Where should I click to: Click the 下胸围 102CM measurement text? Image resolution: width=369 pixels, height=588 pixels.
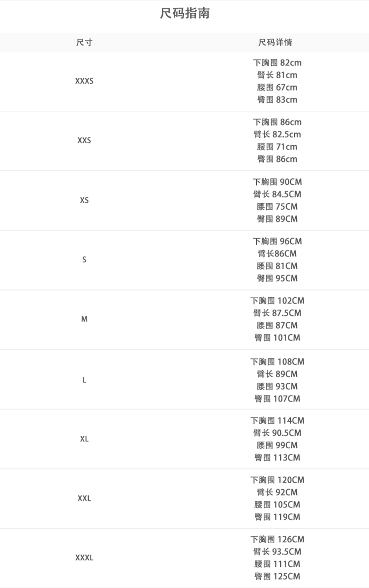tap(277, 301)
